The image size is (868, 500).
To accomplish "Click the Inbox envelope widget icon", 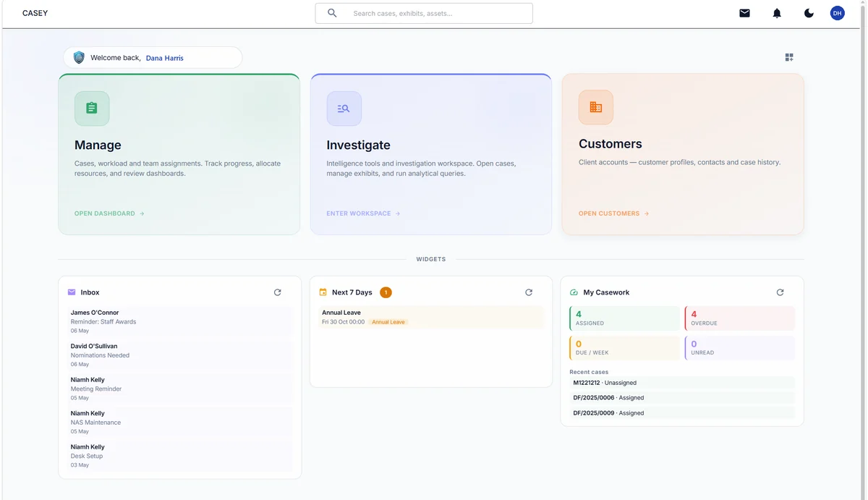I will tap(72, 292).
